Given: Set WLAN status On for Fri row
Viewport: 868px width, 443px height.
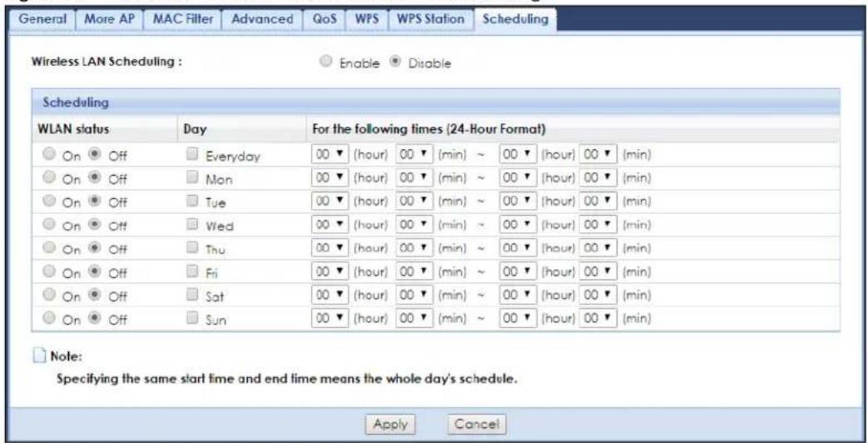Looking at the screenshot, I should (x=48, y=271).
